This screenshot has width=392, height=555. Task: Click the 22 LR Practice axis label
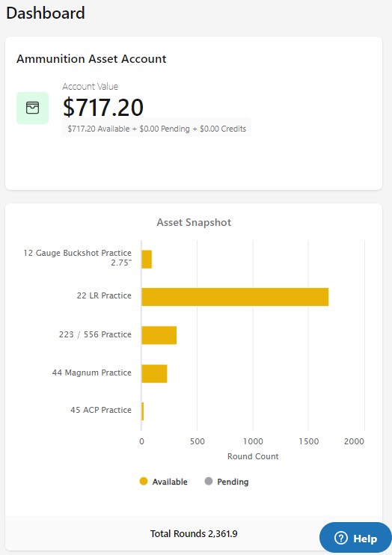pyautogui.click(x=104, y=295)
